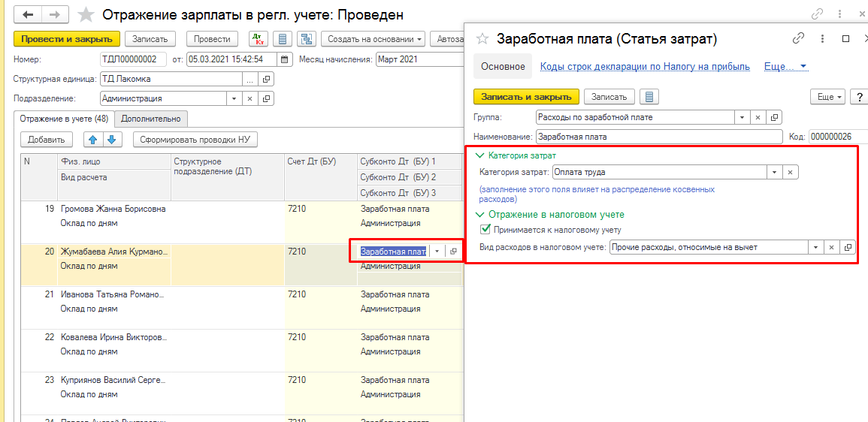Image resolution: width=868 pixels, height=422 pixels.
Task: Open the calendar next to the date field
Action: [284, 59]
